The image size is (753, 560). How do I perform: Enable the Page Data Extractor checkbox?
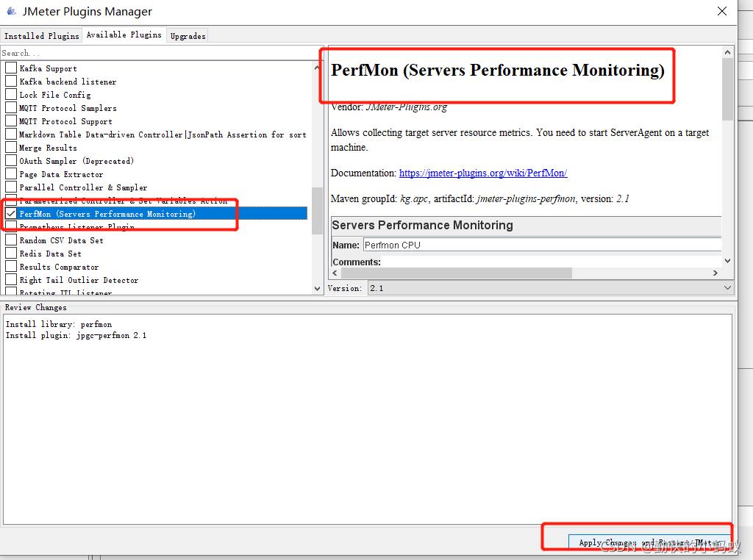[x=11, y=173]
